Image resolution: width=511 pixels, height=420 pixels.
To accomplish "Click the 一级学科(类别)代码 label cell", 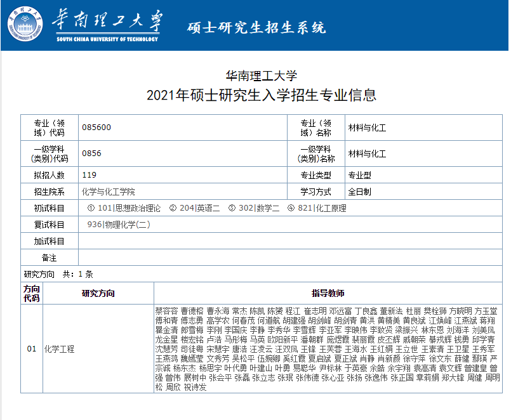I will [x=50, y=154].
